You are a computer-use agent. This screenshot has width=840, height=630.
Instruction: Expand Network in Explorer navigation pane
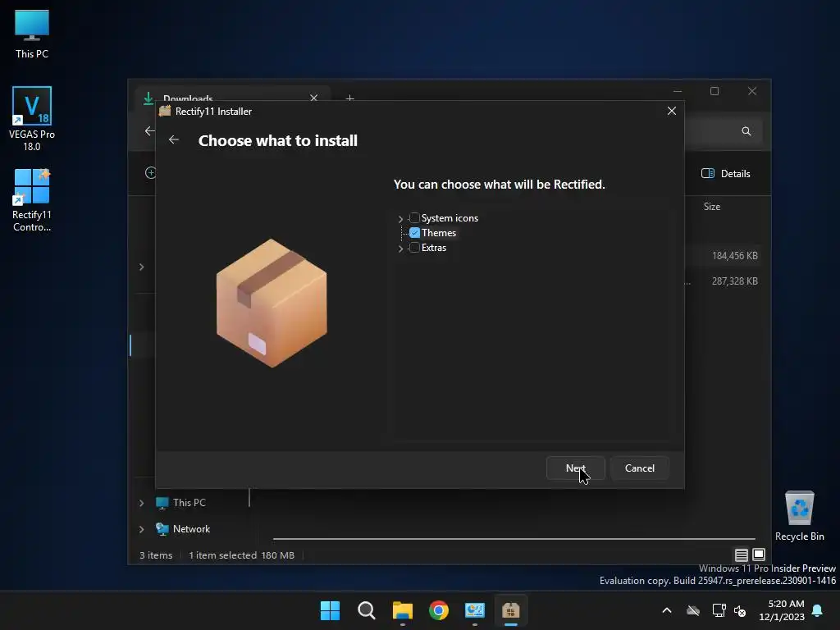click(x=141, y=529)
